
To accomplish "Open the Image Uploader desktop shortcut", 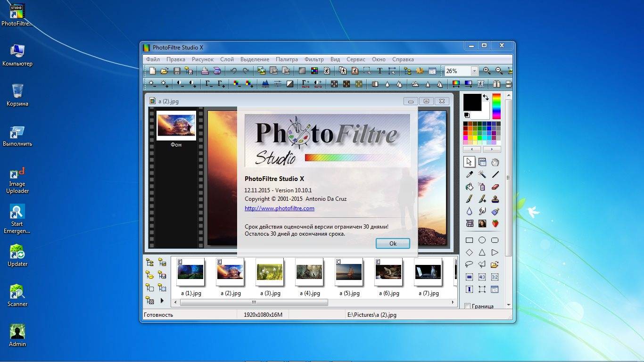I will point(17,181).
